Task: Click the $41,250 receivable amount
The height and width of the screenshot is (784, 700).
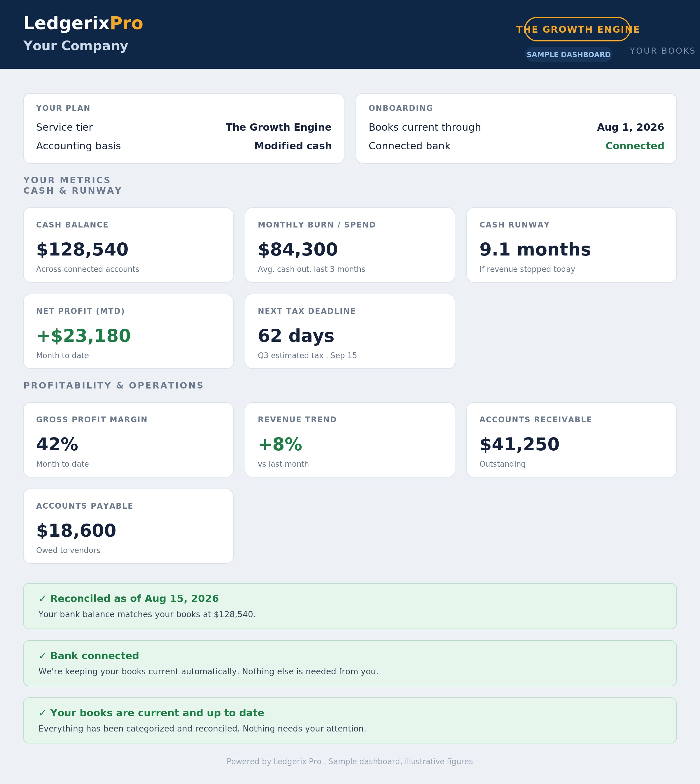Action: pyautogui.click(x=519, y=444)
